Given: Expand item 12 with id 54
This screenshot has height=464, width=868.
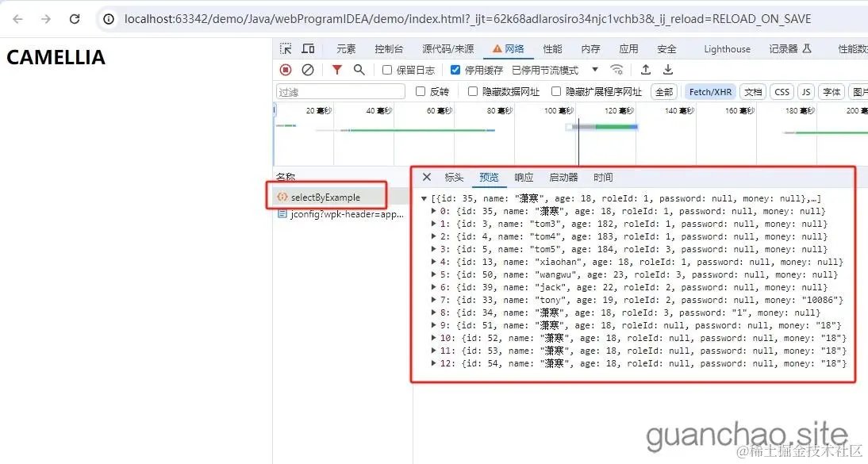Looking at the screenshot, I should tap(433, 363).
